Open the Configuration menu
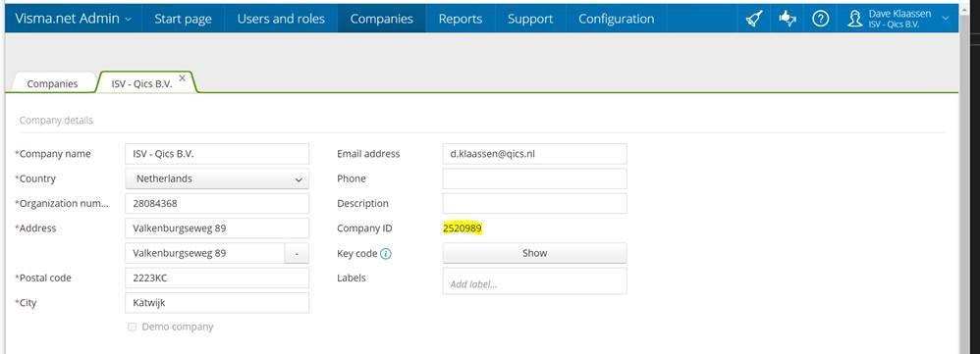 pyautogui.click(x=617, y=19)
